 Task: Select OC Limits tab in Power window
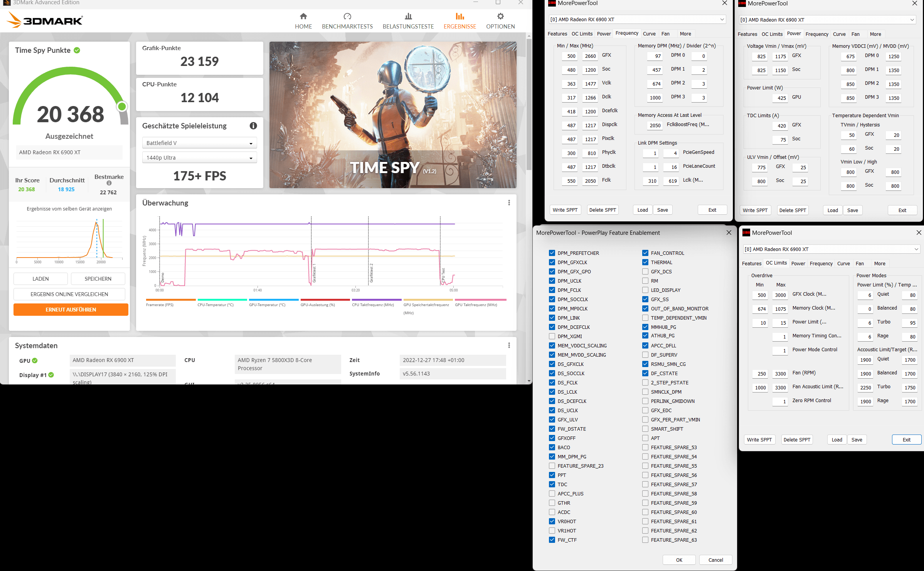click(772, 34)
